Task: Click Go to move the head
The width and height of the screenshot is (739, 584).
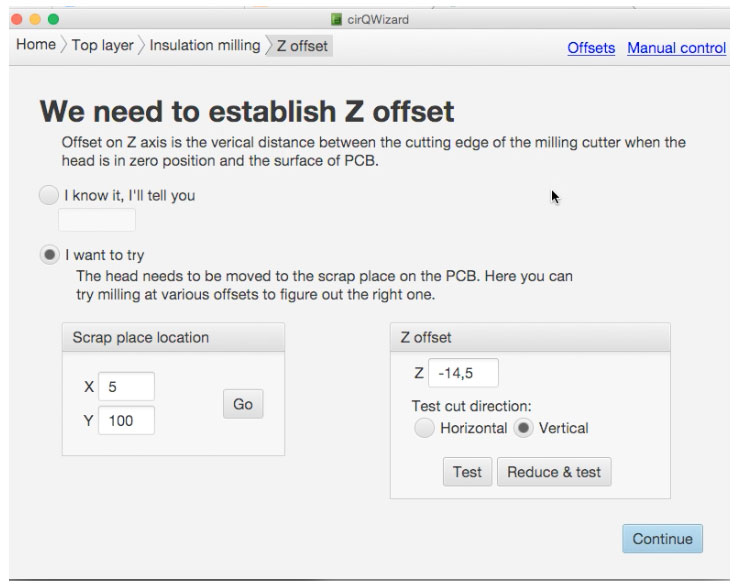Action: point(243,404)
